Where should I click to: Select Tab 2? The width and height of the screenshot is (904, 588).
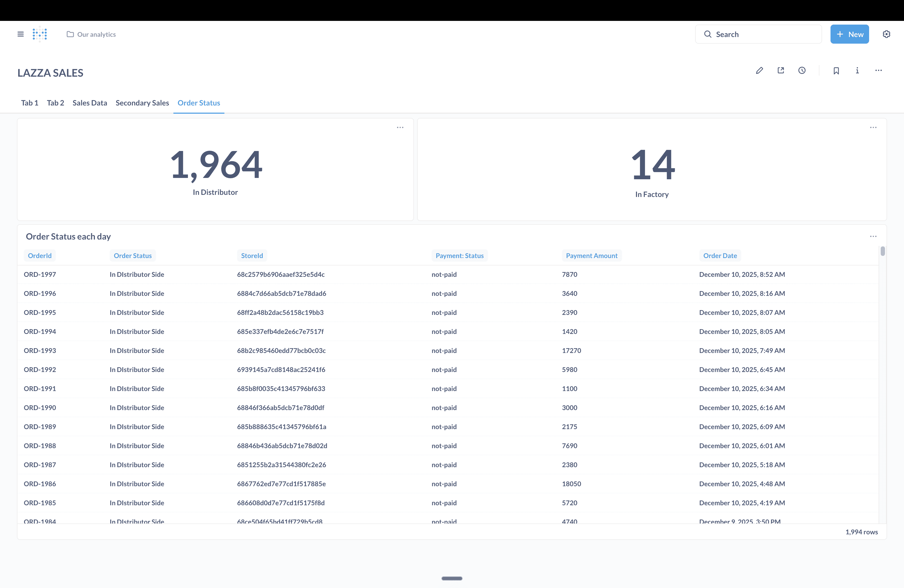point(56,103)
